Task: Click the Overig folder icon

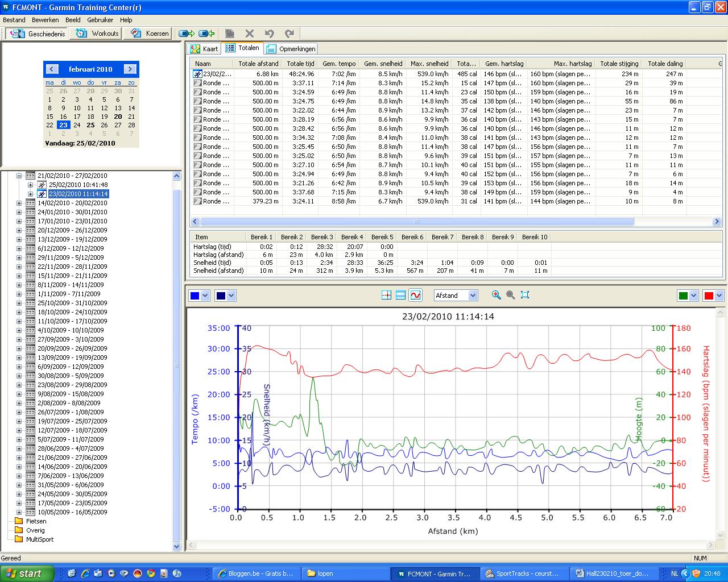Action: [x=19, y=530]
